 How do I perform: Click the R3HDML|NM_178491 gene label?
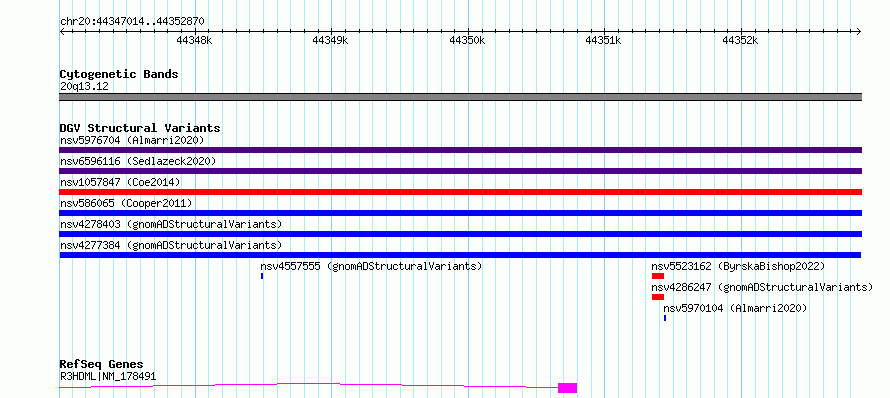(x=108, y=376)
